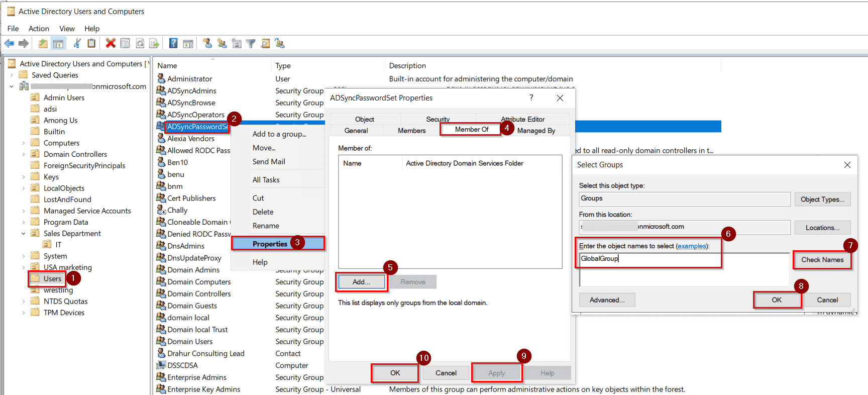Expand the Managed Service Accounts node
This screenshot has height=395, width=868.
pyautogui.click(x=24, y=211)
